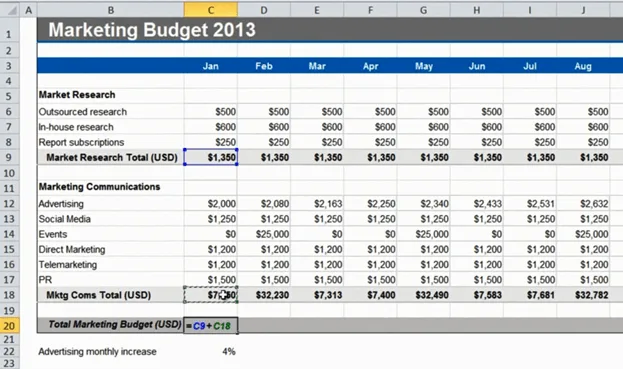Select Feb Events $25,000 cell
Viewport: 623px width, 369px height.
click(264, 234)
